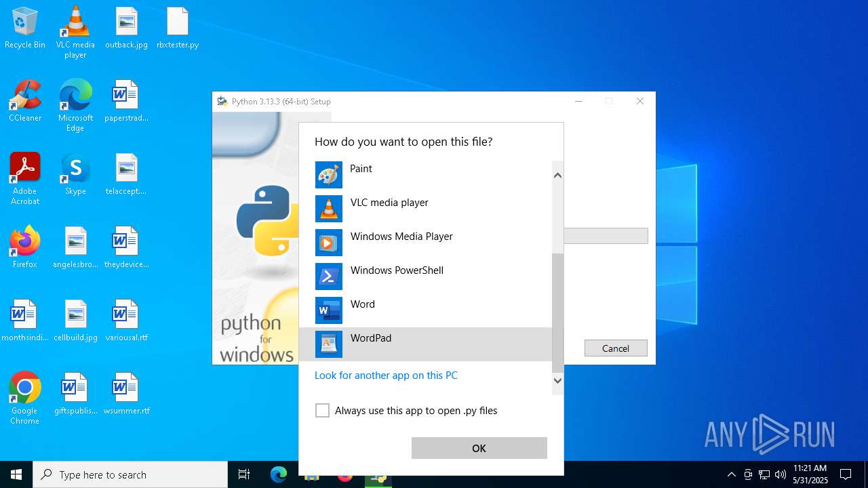Open Task View from taskbar
Viewport: 868px width, 488px height.
click(244, 474)
